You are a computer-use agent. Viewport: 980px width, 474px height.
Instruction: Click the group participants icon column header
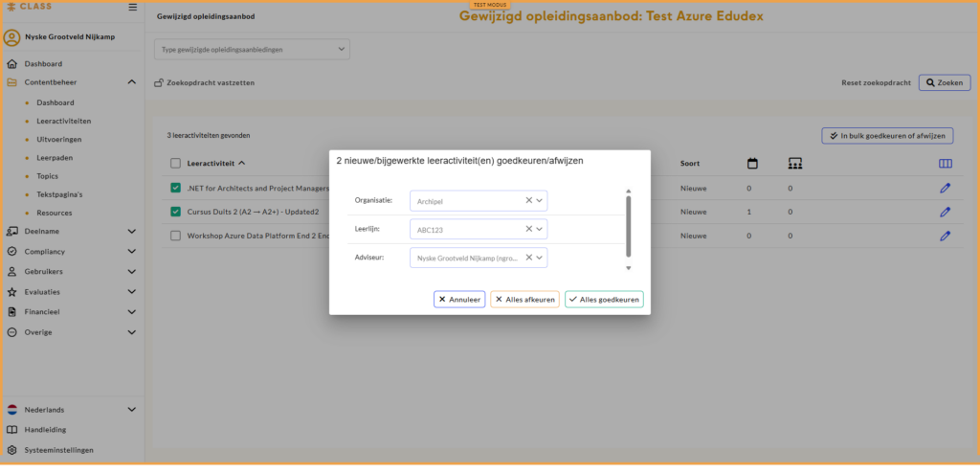pyautogui.click(x=794, y=164)
